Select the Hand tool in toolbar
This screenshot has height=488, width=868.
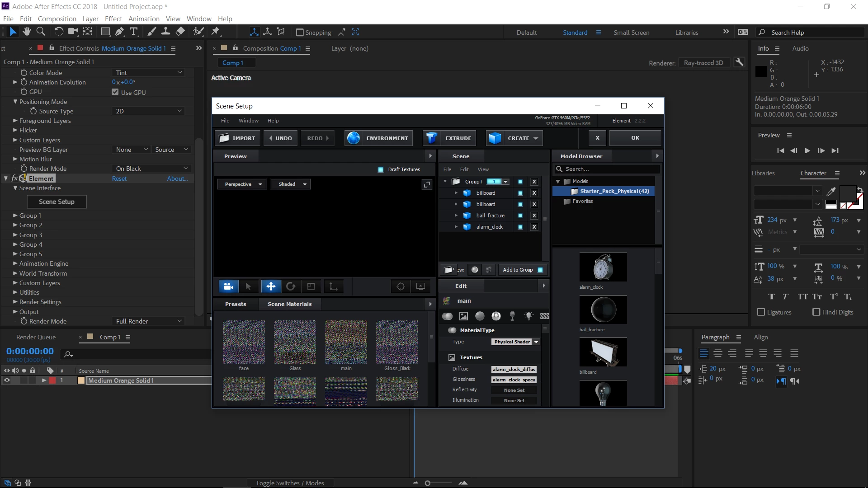pos(27,32)
